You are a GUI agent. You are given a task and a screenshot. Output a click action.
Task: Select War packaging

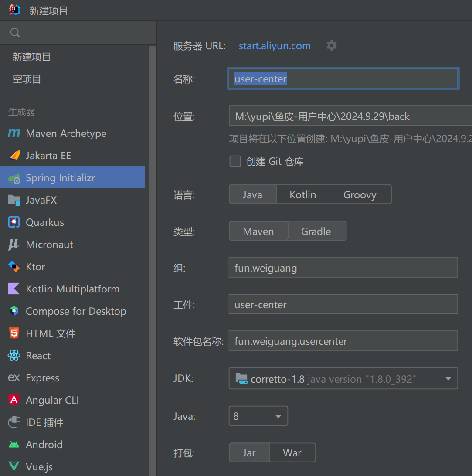click(x=292, y=452)
